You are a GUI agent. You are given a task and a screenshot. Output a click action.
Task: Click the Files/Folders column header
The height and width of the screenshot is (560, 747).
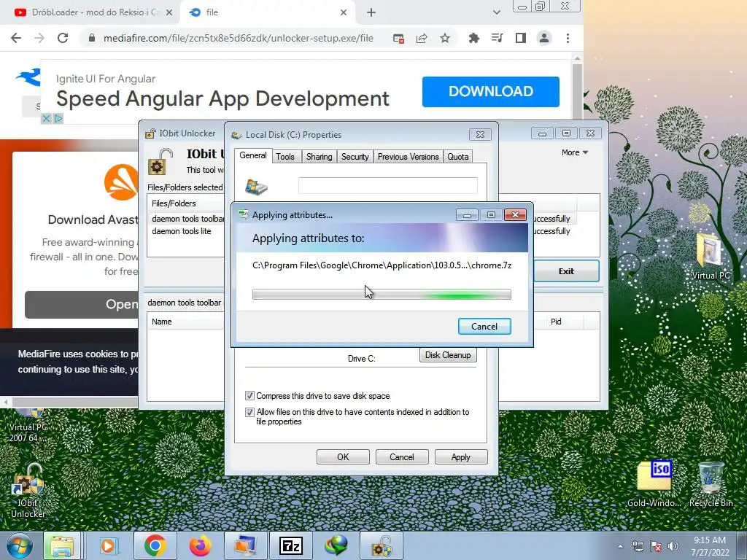(x=186, y=203)
